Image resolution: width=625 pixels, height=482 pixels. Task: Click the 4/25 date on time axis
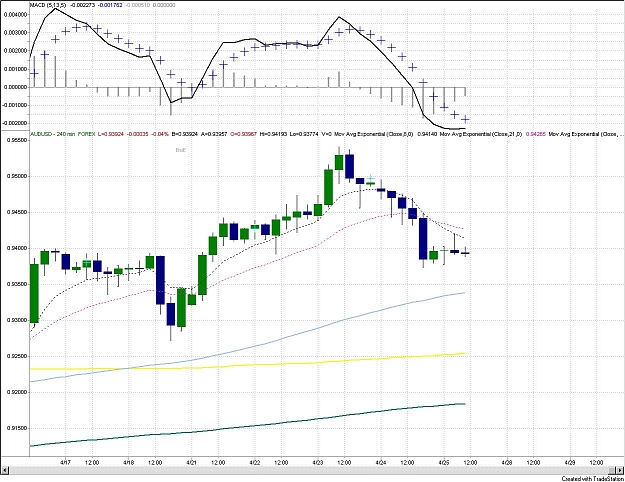[444, 462]
